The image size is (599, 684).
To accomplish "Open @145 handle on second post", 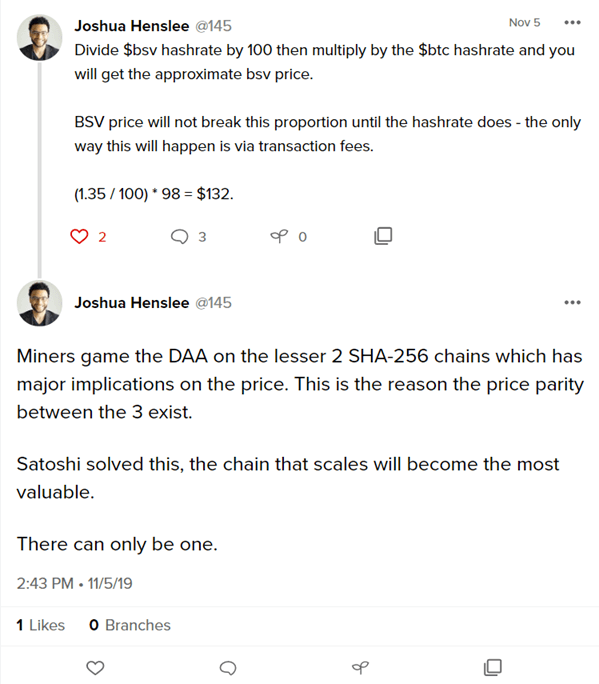I will click(x=213, y=303).
